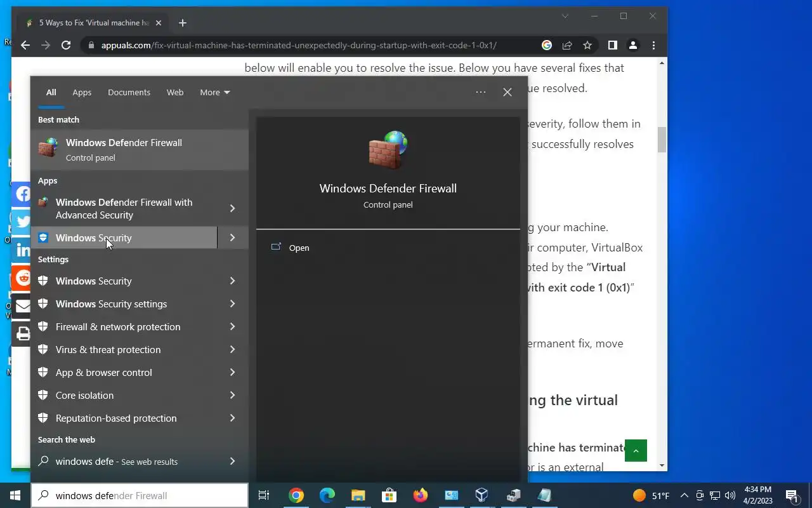
Task: Open Chrome profile avatar
Action: (x=632, y=45)
